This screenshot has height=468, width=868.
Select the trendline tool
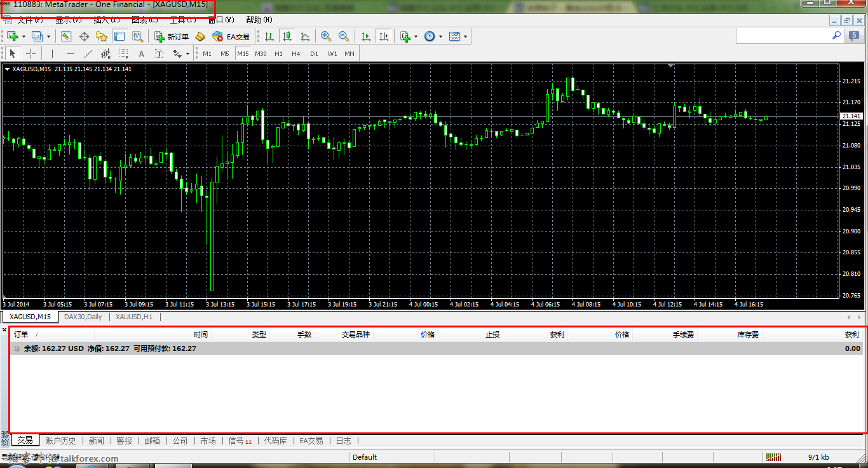click(x=88, y=53)
